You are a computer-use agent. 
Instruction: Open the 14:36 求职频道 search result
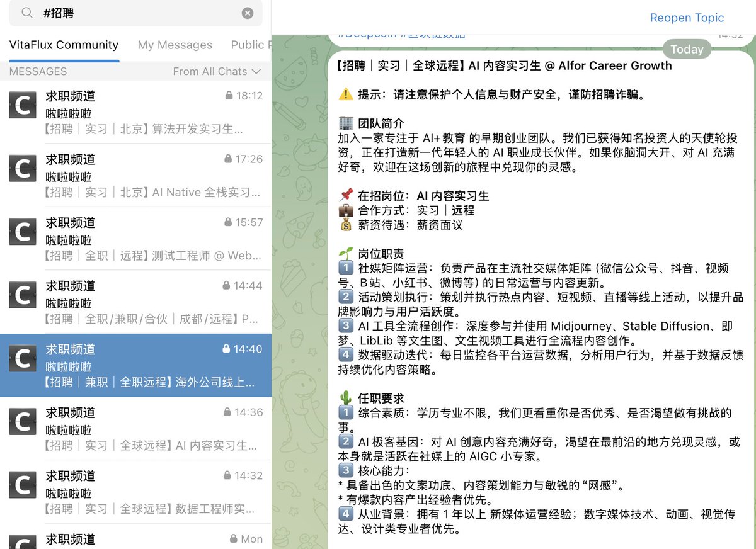coord(135,429)
